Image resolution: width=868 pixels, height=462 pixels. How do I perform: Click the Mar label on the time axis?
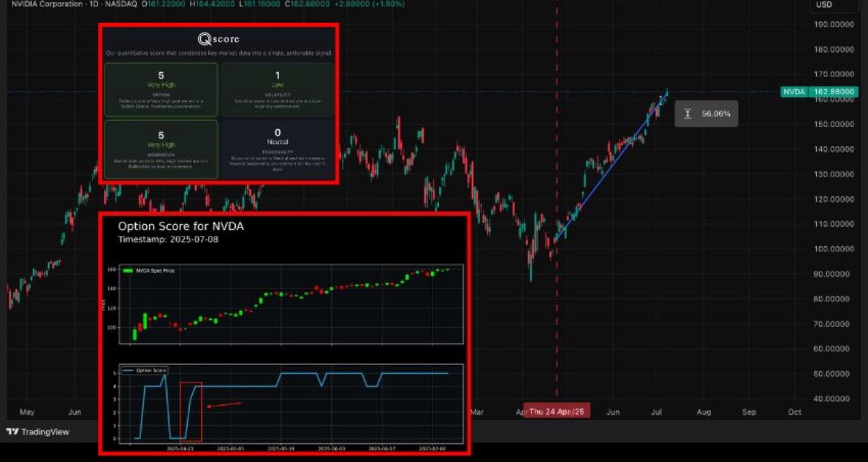(x=478, y=412)
